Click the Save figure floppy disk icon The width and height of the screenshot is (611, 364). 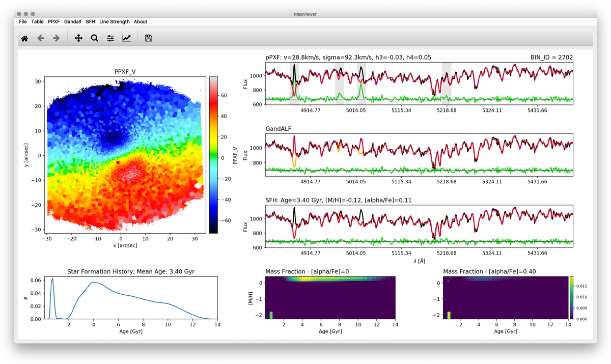tap(149, 38)
